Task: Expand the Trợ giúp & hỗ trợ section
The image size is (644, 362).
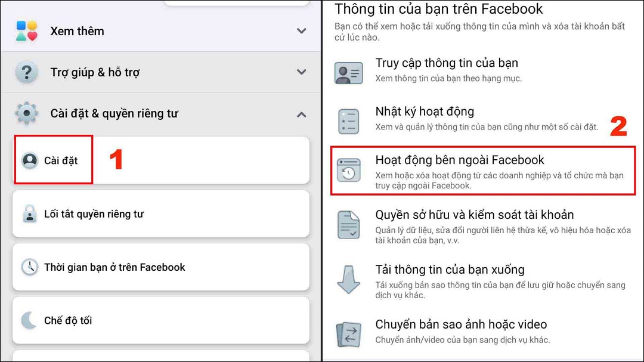Action: coord(302,72)
